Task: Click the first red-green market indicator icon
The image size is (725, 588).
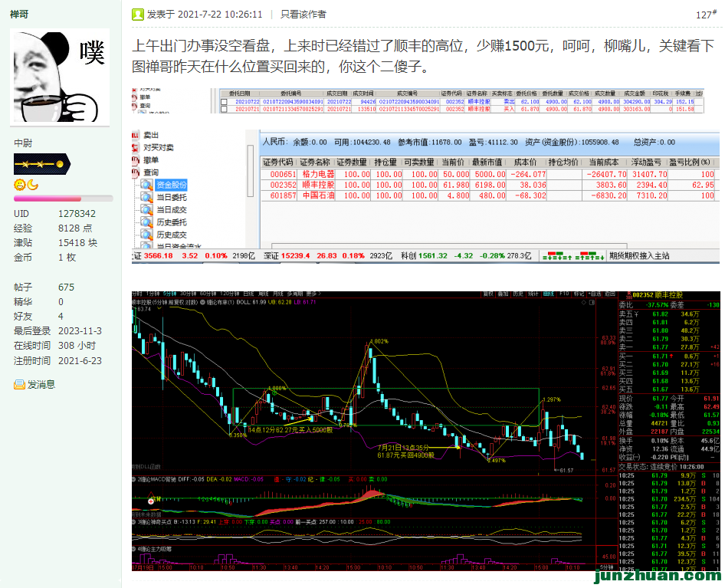Action: (556, 256)
